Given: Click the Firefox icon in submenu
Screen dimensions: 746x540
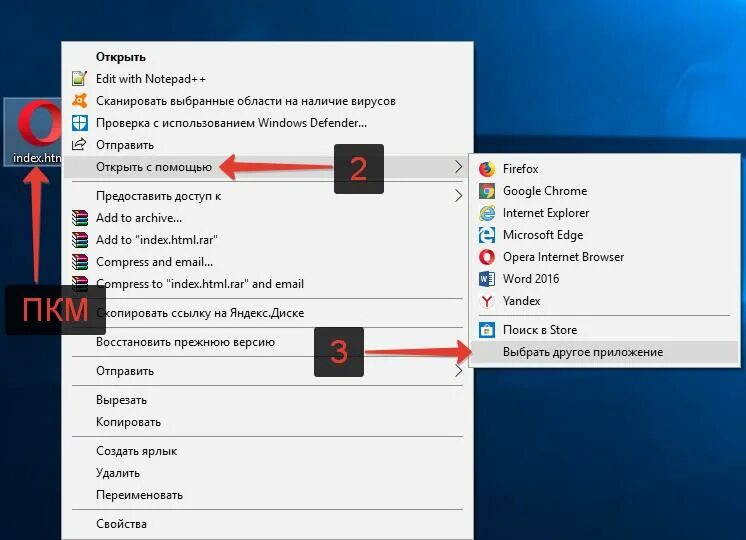Looking at the screenshot, I should coord(486,169).
